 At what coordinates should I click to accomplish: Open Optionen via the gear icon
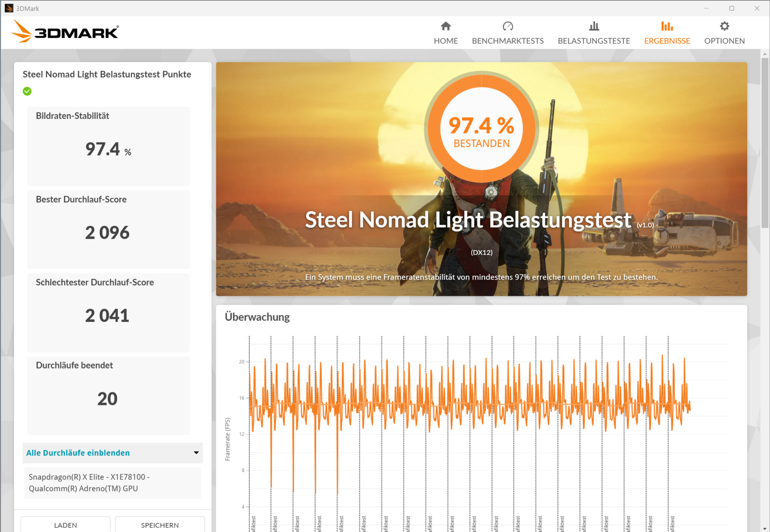click(724, 27)
